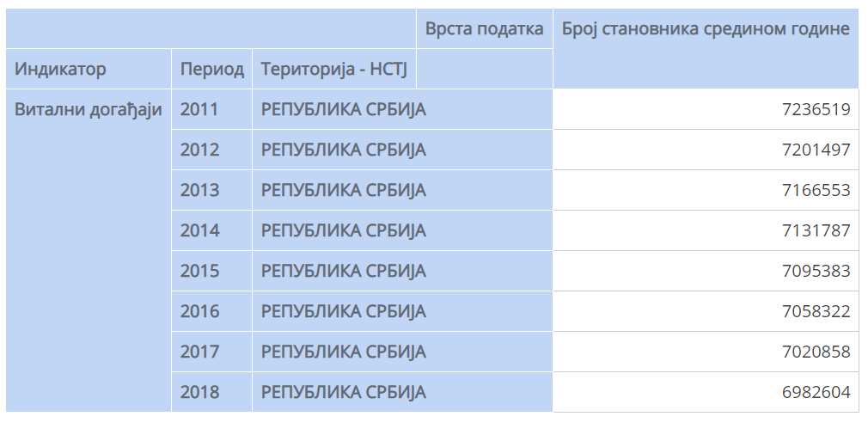Select the 2016 period cell
Viewport: 868px width, 441px height.
click(x=199, y=311)
